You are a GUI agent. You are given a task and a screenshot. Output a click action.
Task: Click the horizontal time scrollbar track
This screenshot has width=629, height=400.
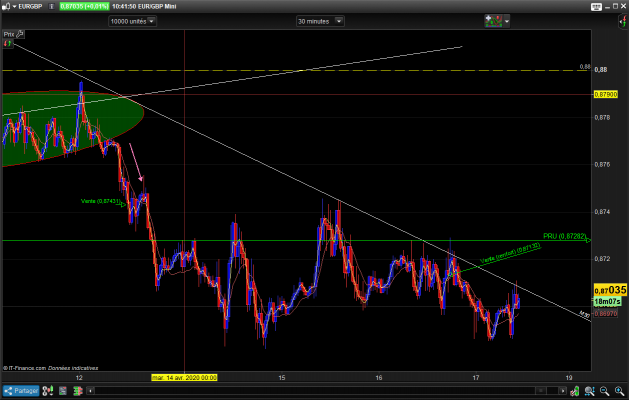click(315, 390)
